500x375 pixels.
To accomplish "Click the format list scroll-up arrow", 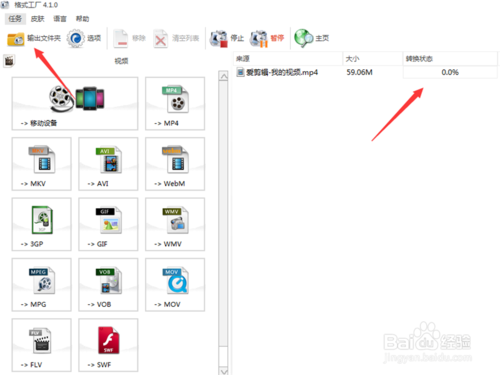I will click(224, 76).
